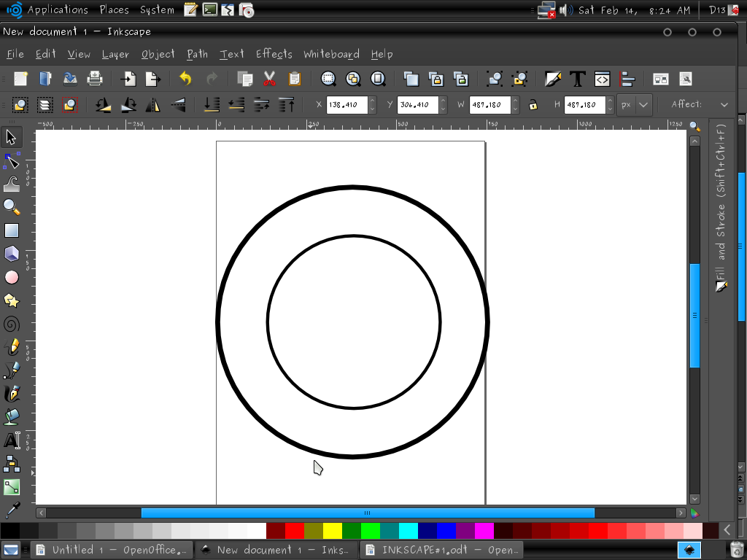
Task: Open the Path menu
Action: tap(197, 54)
